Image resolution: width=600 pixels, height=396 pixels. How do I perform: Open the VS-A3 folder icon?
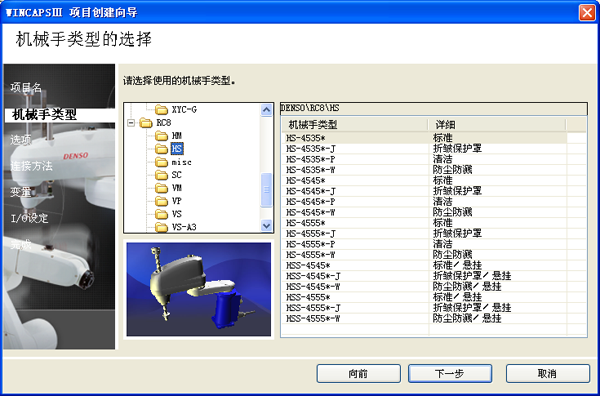coord(161,227)
